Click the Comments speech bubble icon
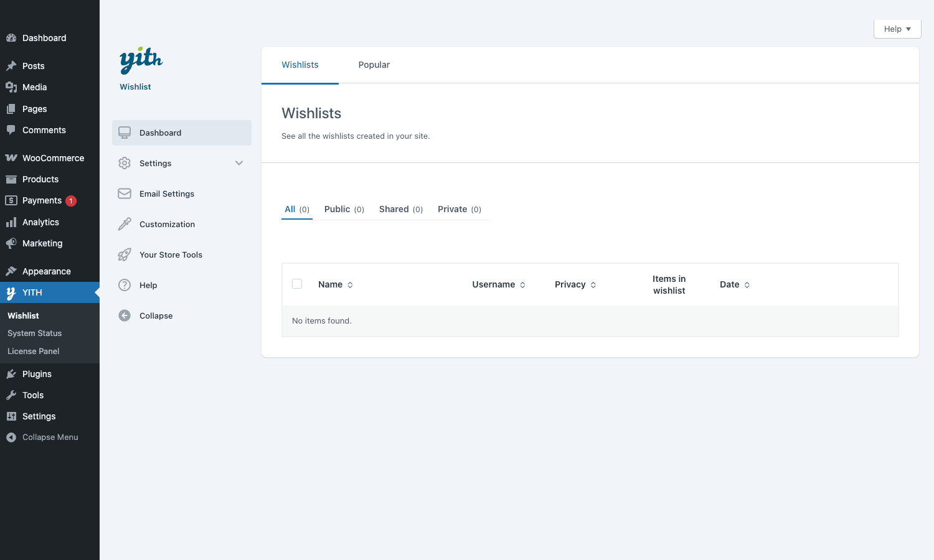The height and width of the screenshot is (560, 934). [x=11, y=130]
